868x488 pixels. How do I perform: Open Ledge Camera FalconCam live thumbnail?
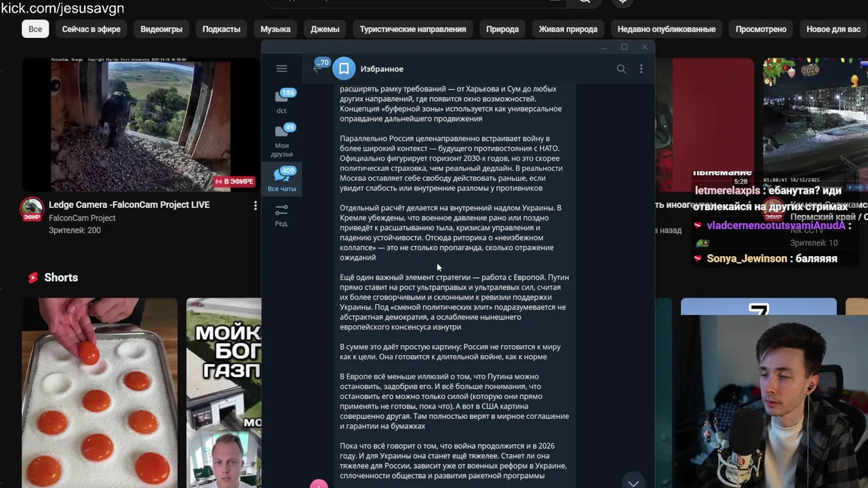click(141, 125)
